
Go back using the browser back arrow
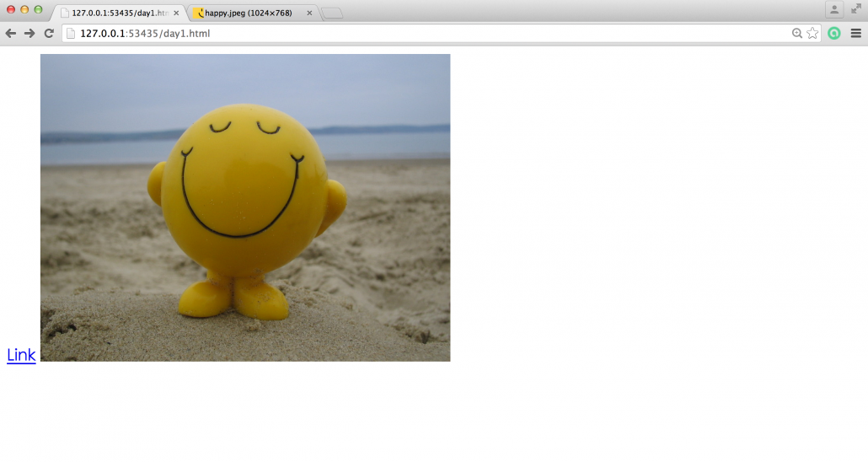(10, 34)
